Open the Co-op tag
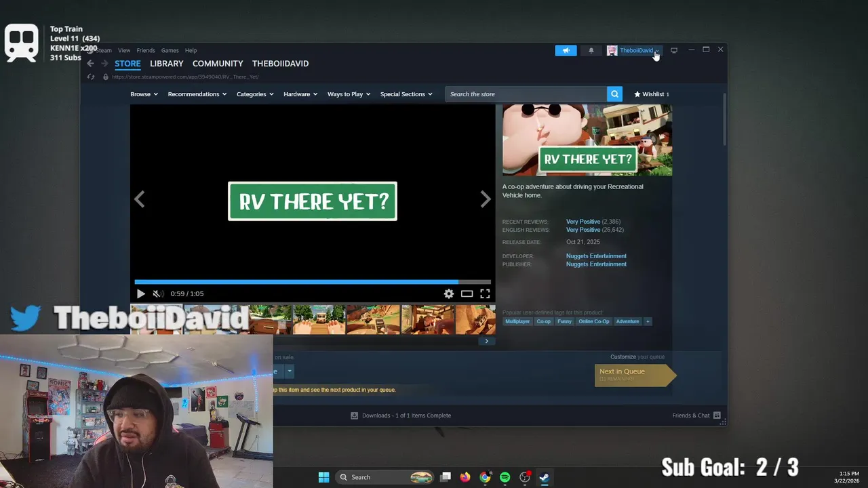 (544, 321)
